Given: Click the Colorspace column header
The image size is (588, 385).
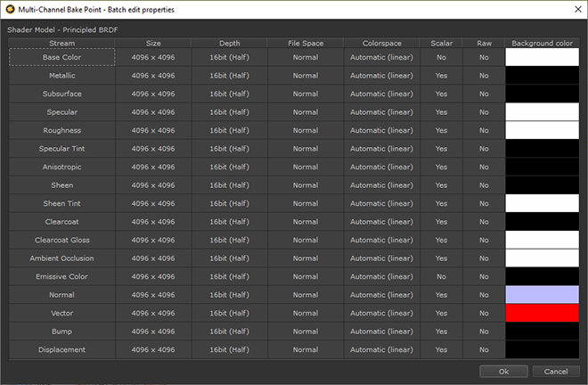Looking at the screenshot, I should click(381, 42).
